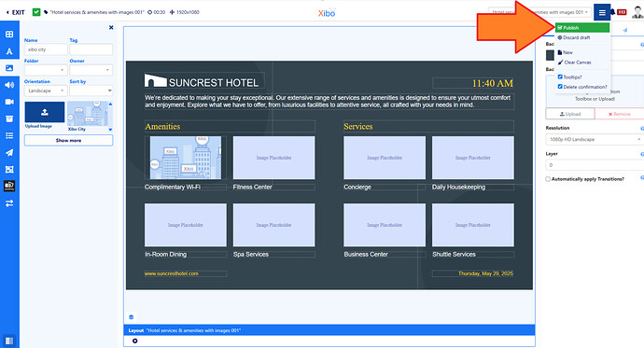Open the hamburger menu button
Image resolution: width=644 pixels, height=348 pixels.
[x=602, y=12]
